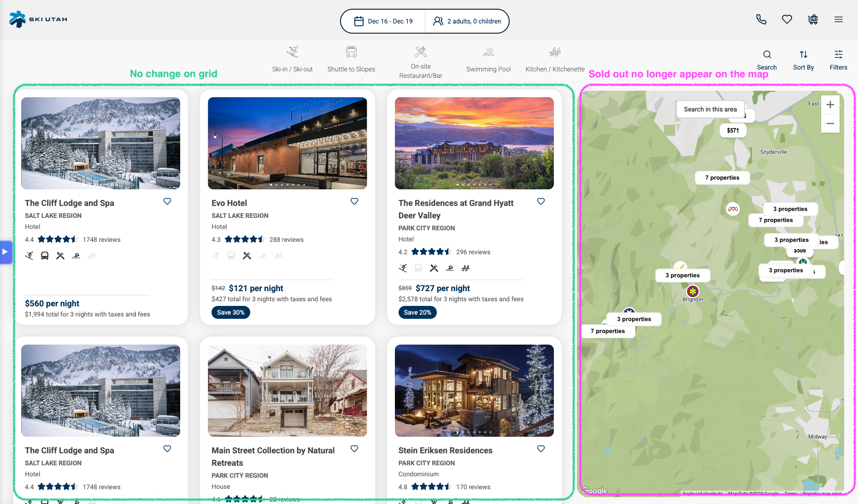Toggle the Ski-in / Ski-out filter
This screenshot has width=858, height=504.
click(292, 59)
